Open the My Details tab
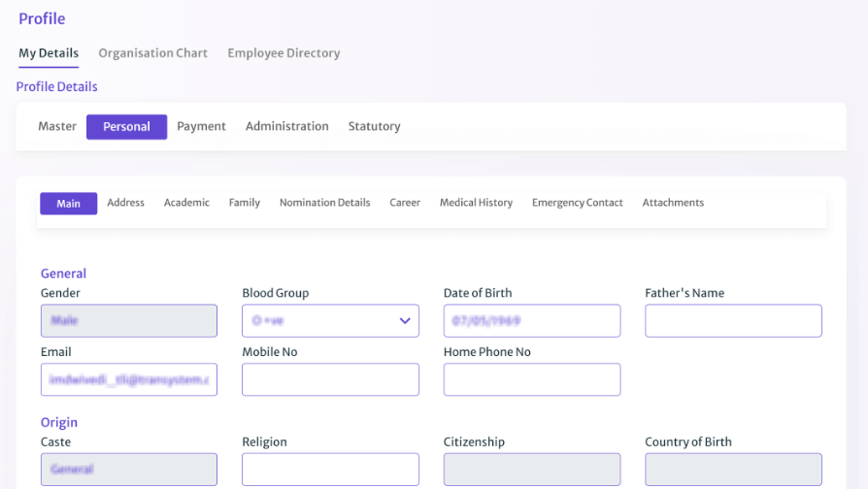The image size is (868, 489). point(49,53)
